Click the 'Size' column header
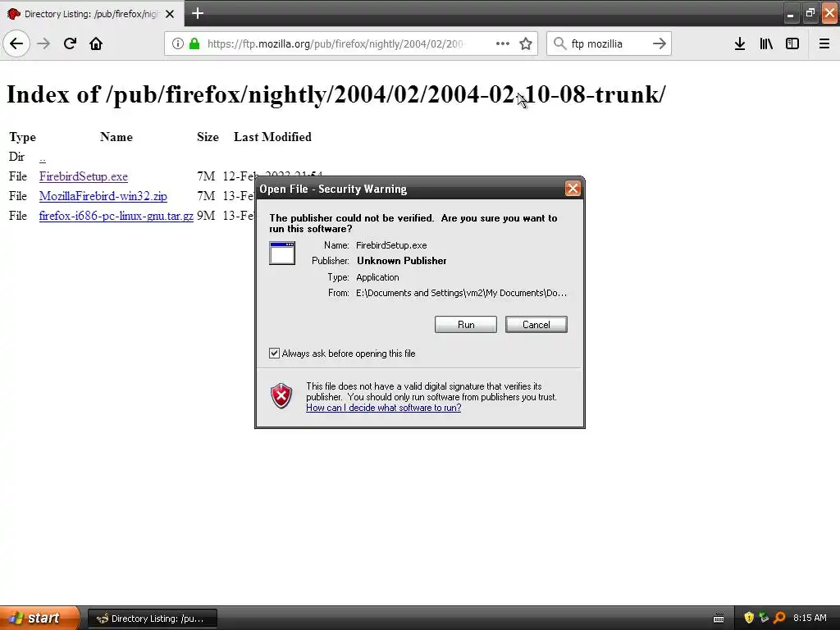Viewport: 840px width, 630px height. pos(208,137)
